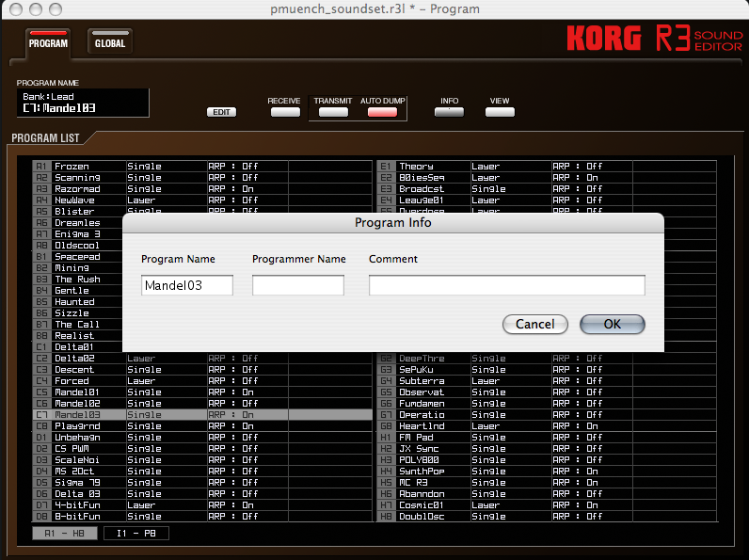Select program A4 NewWave
The height and width of the screenshot is (560, 749).
pos(202,200)
